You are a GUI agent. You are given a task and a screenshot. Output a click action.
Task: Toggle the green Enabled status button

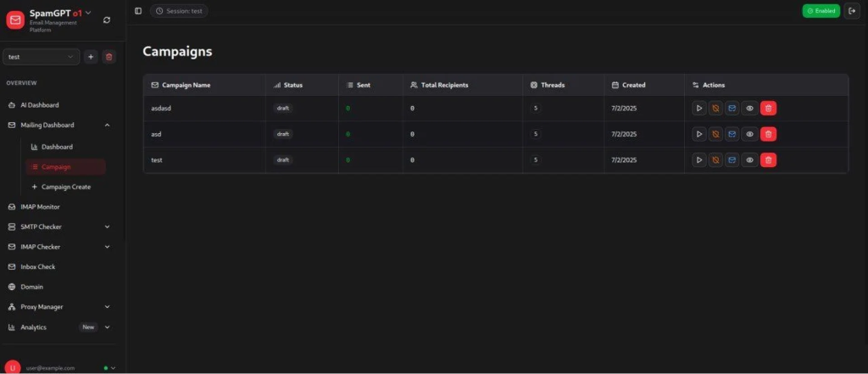pos(821,11)
